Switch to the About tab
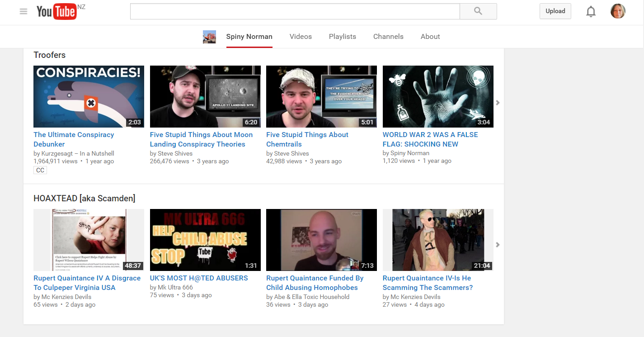This screenshot has height=337, width=644. [430, 37]
